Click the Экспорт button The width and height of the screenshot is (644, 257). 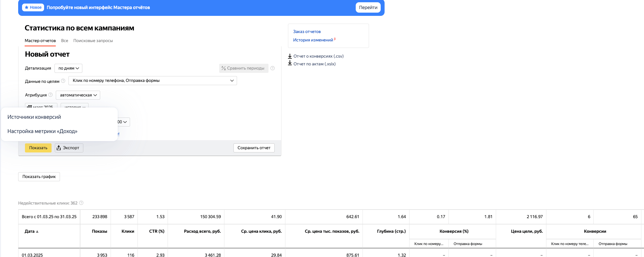69,148
